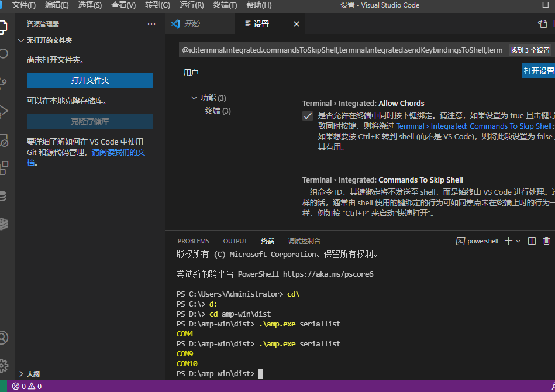Click the 资源管理器 panel title
This screenshot has width=555, height=392.
[x=43, y=24]
